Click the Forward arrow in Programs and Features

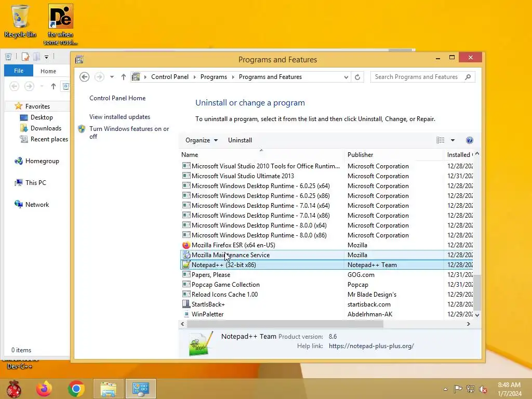[99, 77]
